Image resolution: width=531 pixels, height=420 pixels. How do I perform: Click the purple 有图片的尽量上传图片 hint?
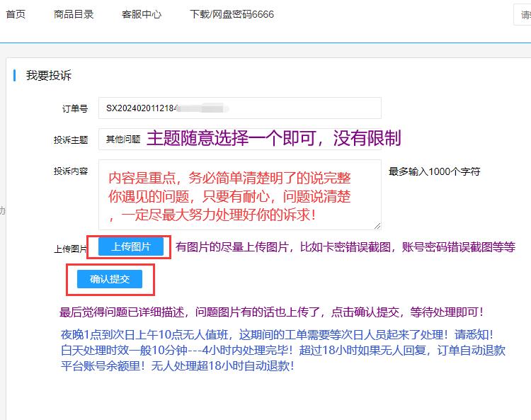345,247
